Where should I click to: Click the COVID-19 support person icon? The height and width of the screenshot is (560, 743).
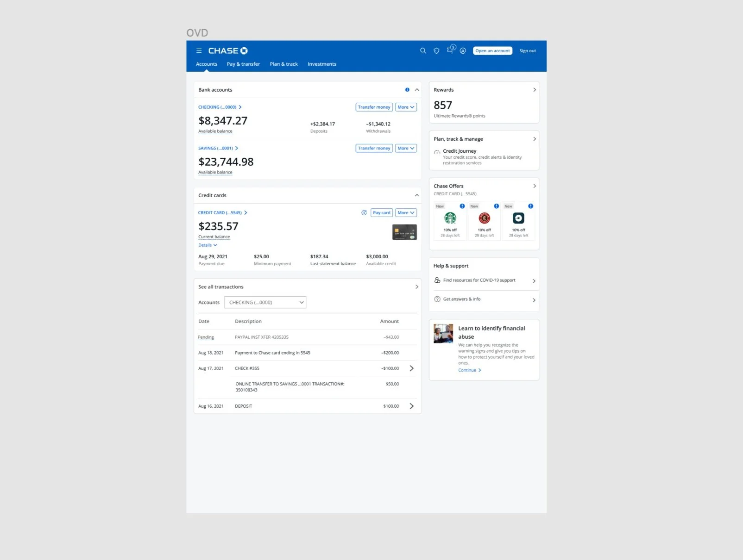(x=437, y=280)
